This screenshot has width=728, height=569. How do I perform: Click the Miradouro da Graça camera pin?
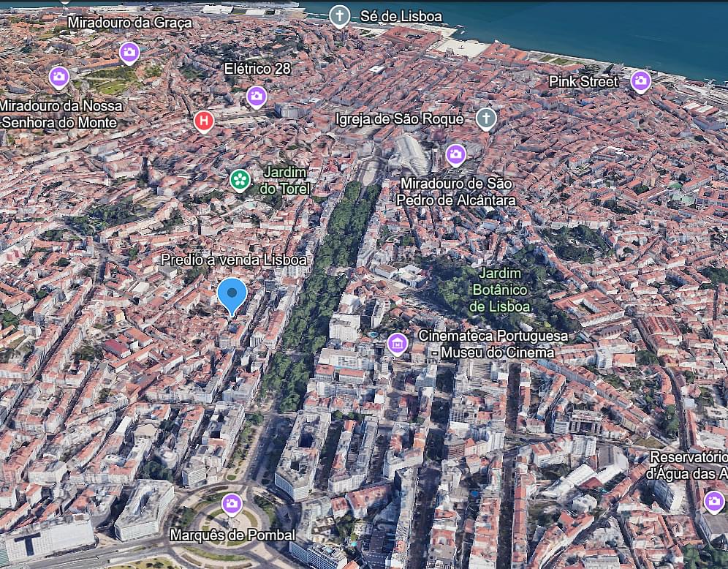(129, 53)
